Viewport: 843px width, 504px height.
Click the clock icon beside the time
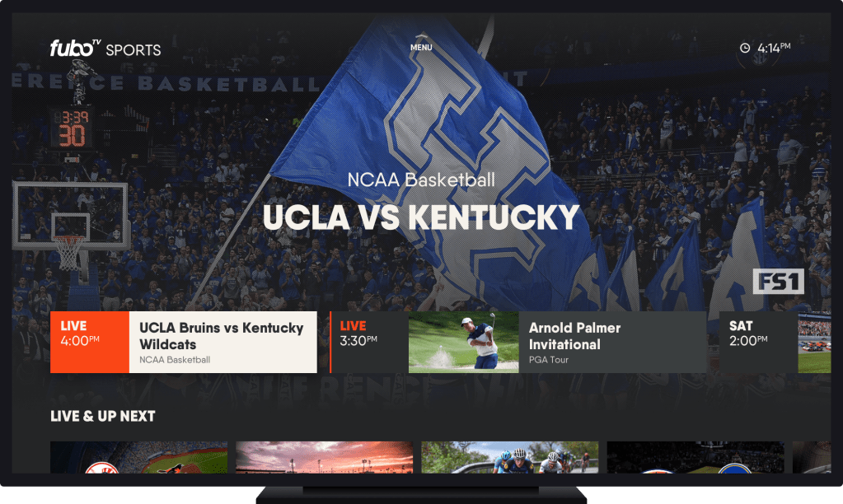tap(745, 48)
